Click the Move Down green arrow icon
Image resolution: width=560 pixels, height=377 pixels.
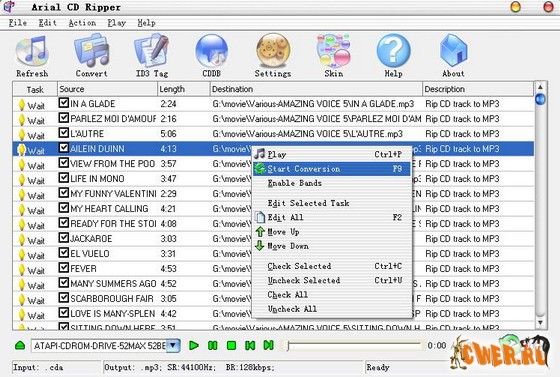coord(260,246)
